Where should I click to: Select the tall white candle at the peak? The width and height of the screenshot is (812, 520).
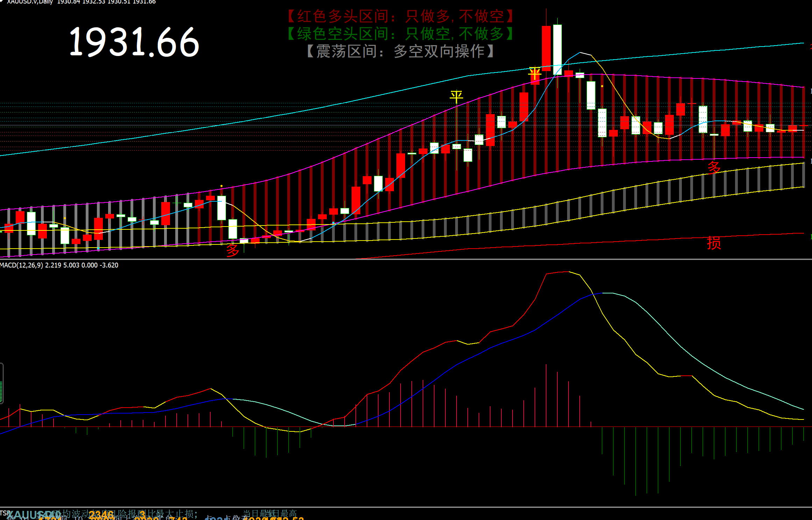pyautogui.click(x=557, y=49)
